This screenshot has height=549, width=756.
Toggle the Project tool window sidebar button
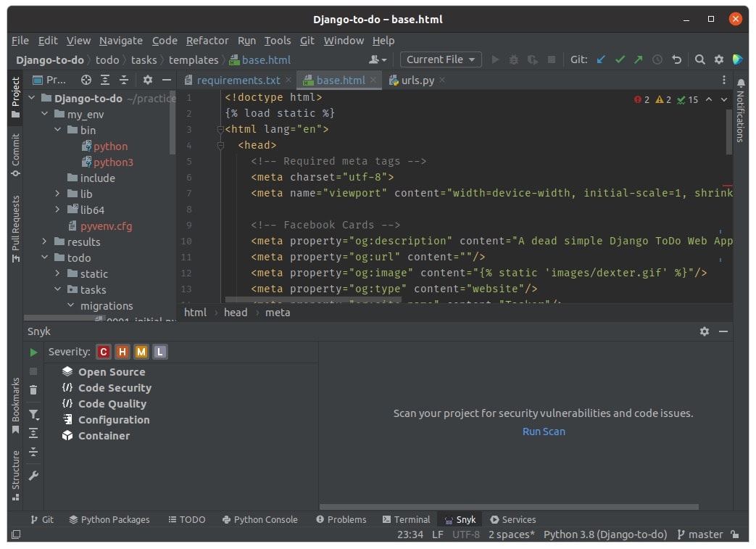(15, 97)
